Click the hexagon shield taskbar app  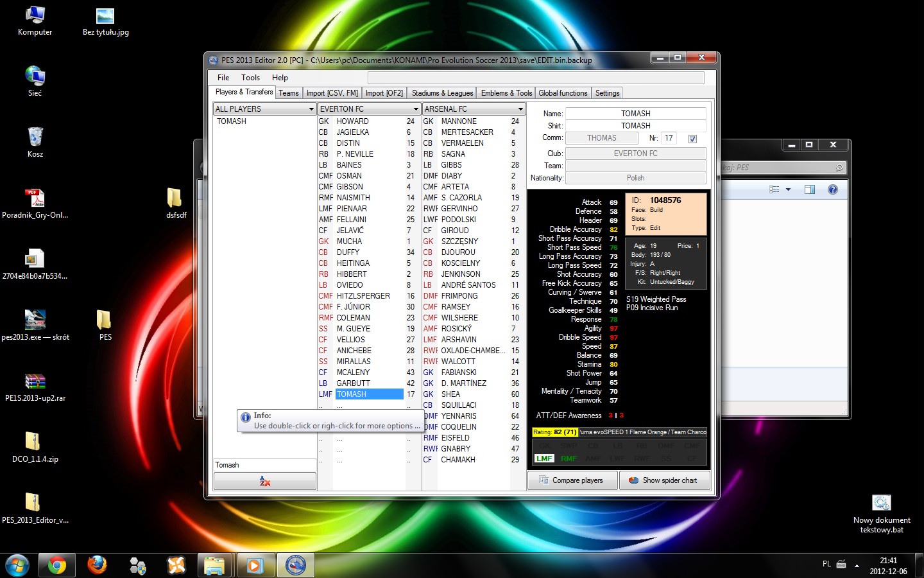point(137,566)
